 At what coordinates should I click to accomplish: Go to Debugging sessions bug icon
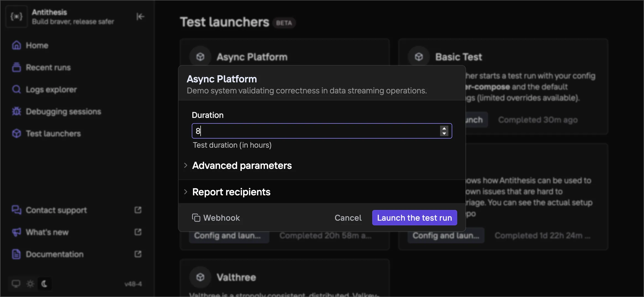point(17,111)
